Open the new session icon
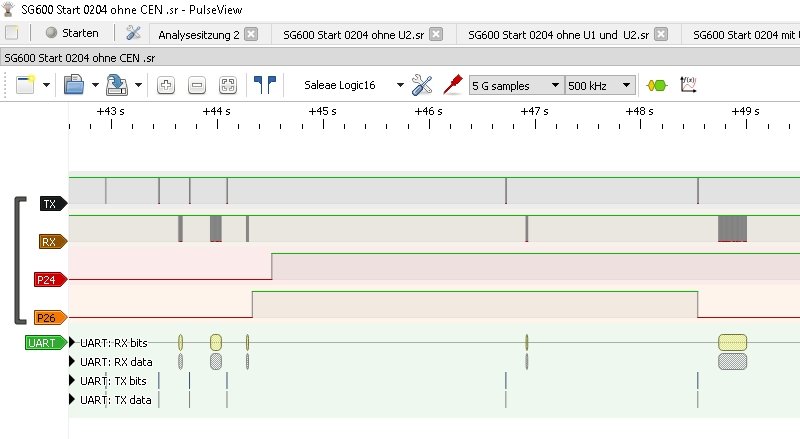 pos(25,86)
